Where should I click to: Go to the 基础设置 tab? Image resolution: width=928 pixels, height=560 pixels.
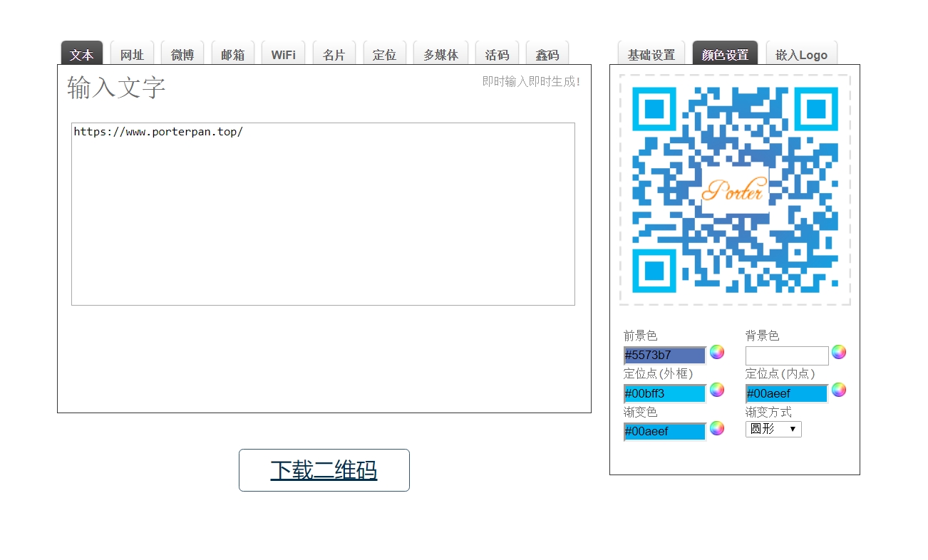coord(651,54)
